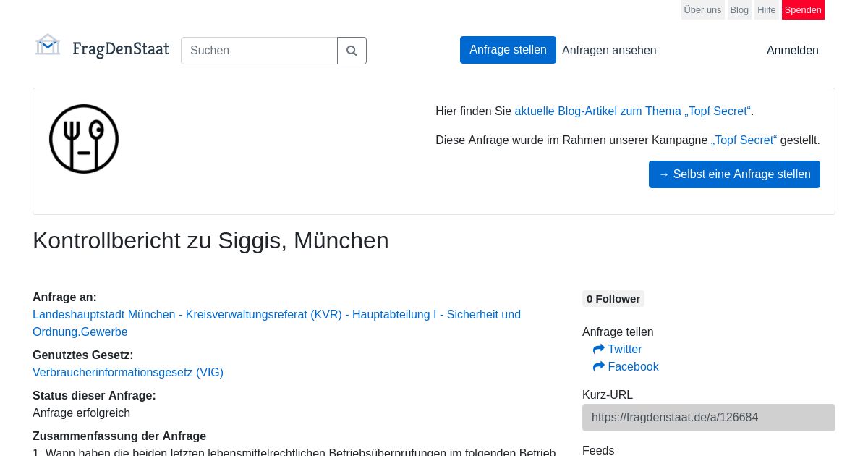
Task: Open the Hilfe page
Action: [x=767, y=10]
